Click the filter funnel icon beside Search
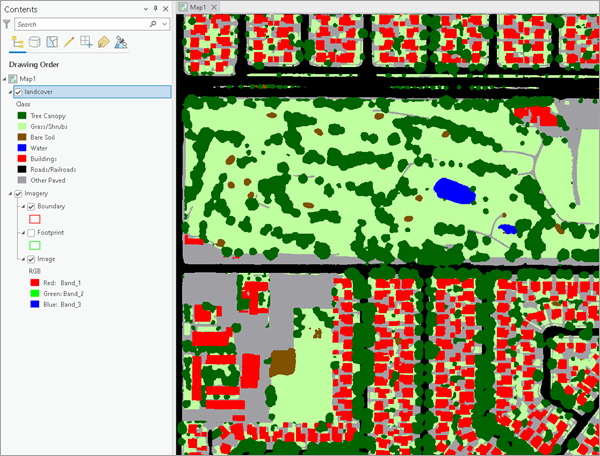The image size is (600, 456). pyautogui.click(x=9, y=23)
